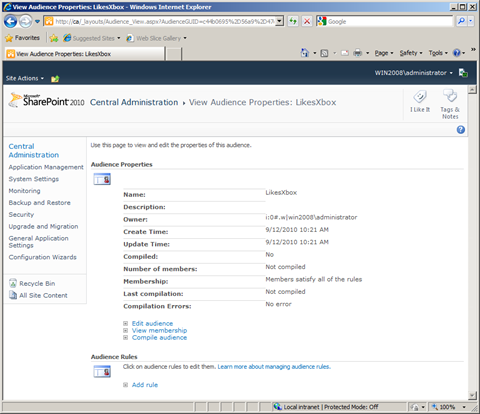Click the search magnifier icon
Viewport: 480px width, 414px height.
pos(461,22)
